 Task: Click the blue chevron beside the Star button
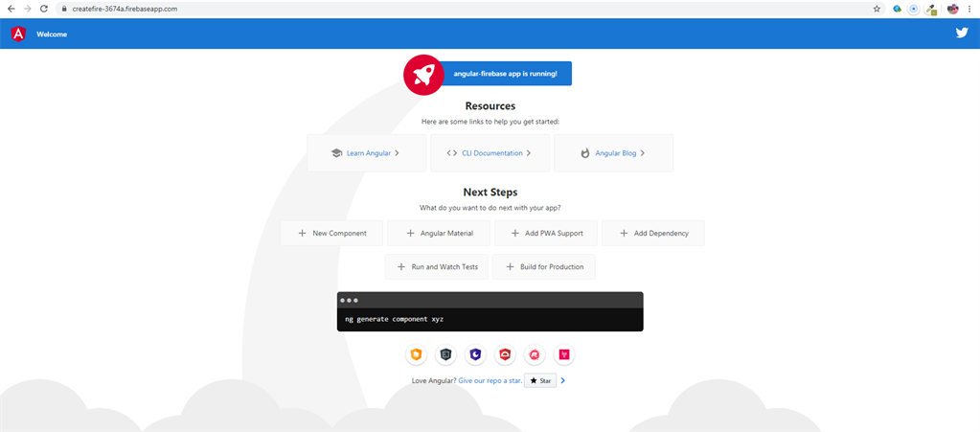563,380
